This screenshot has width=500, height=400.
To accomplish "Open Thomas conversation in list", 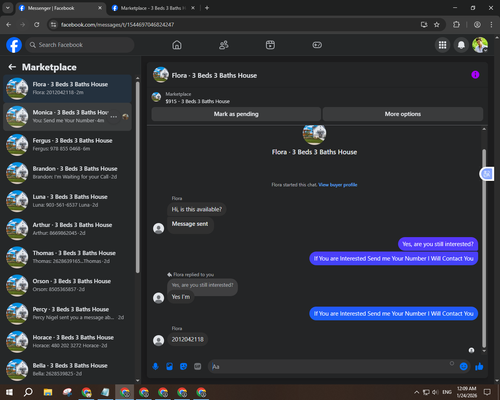I will pos(67,257).
